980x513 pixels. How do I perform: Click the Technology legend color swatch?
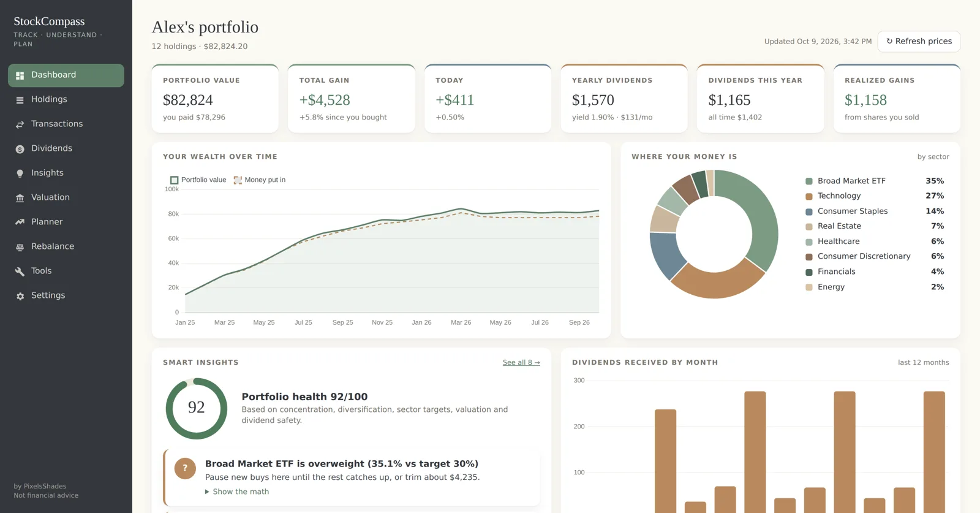coord(809,196)
